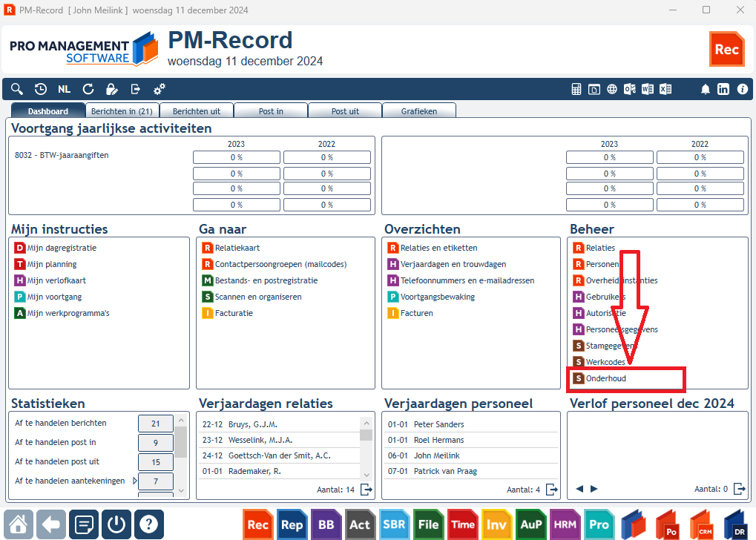The height and width of the screenshot is (540, 756).
Task: Launch the Time module icon
Action: pos(463,524)
